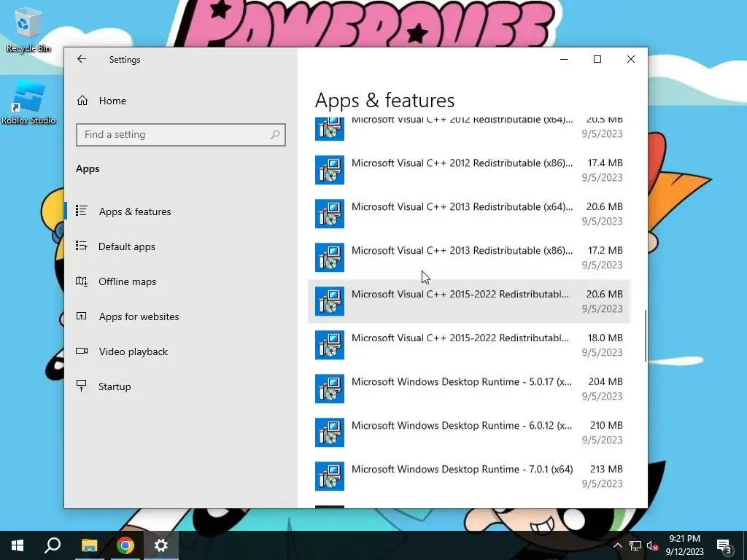Screen dimensions: 747x560
Task: Click installer icon of Desktop Runtime 6.0.12
Action: [x=330, y=433]
